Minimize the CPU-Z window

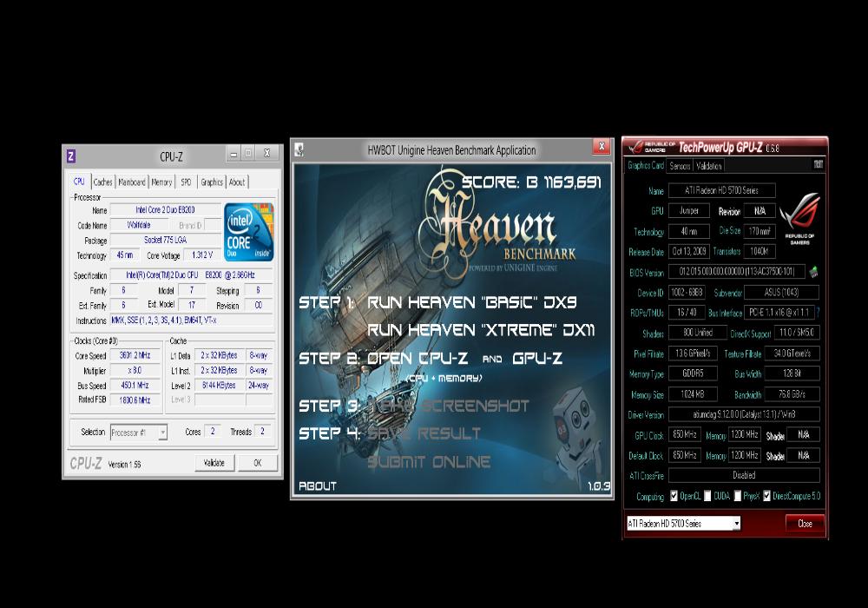tap(233, 154)
